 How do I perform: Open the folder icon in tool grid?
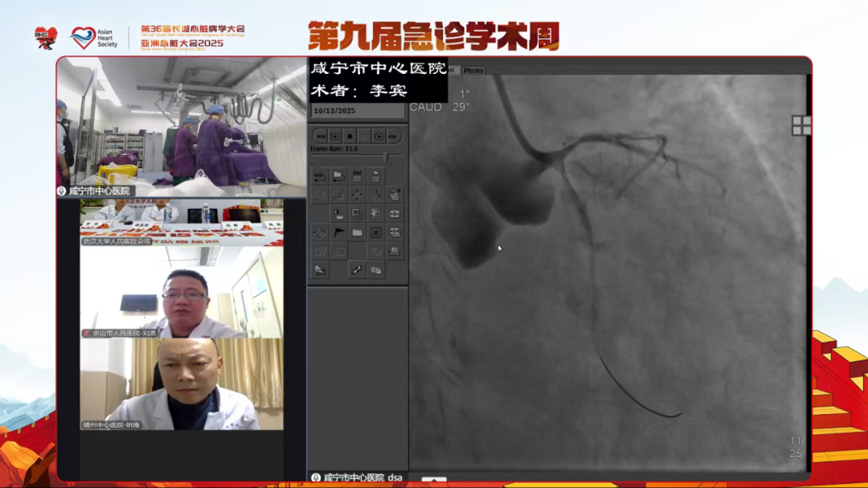(357, 232)
